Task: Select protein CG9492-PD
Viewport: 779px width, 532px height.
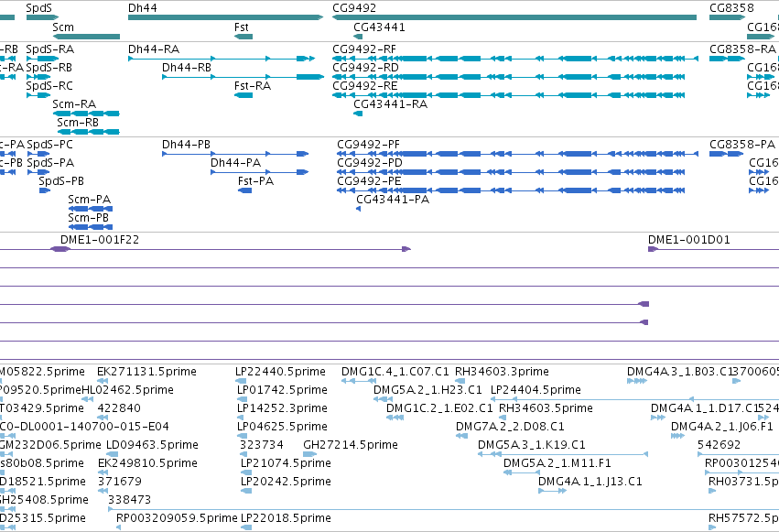Action: (511, 172)
